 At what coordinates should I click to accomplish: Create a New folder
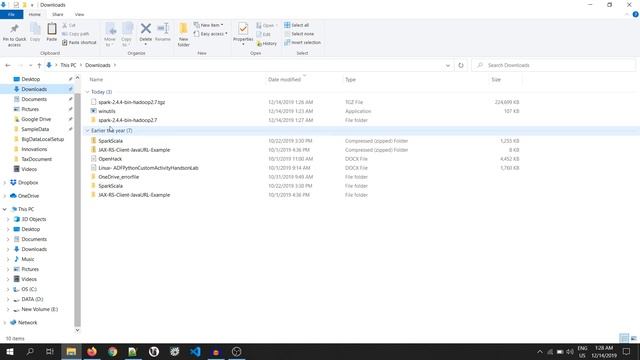[x=184, y=33]
